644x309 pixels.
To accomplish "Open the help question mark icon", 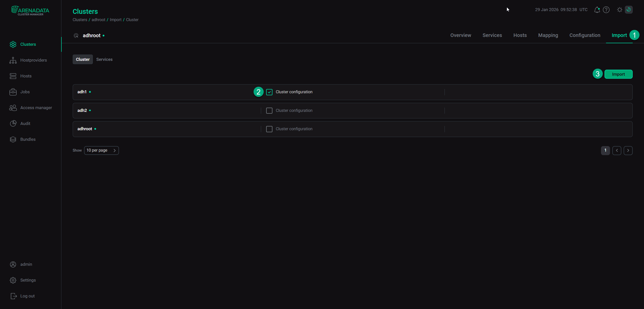I will pyautogui.click(x=606, y=10).
